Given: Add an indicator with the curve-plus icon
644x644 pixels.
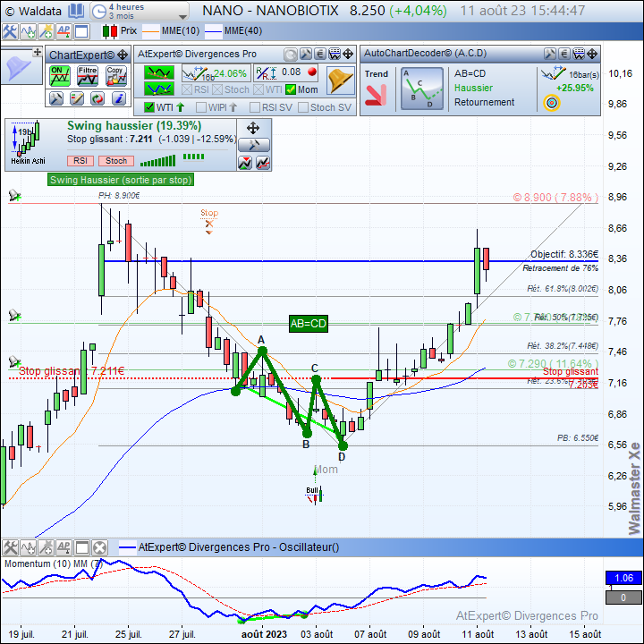Looking at the screenshot, I should pyautogui.click(x=28, y=31).
